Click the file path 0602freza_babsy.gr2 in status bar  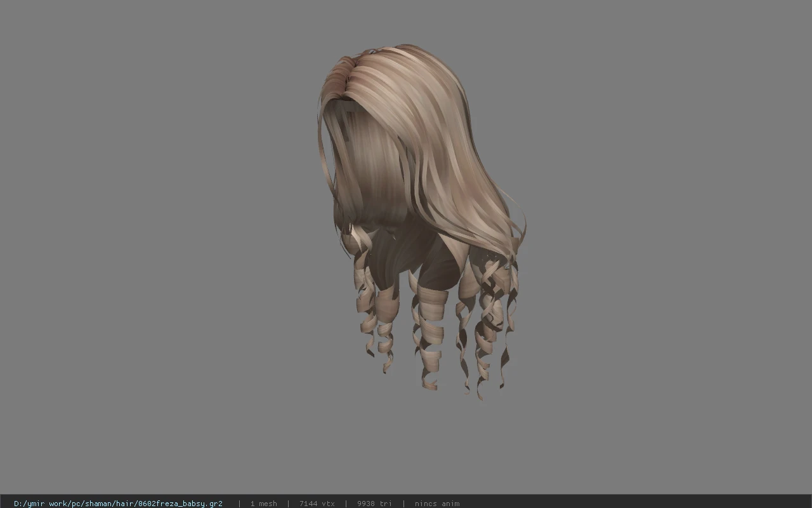pos(118,504)
